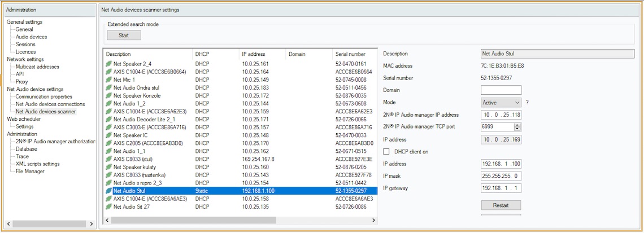
Task: Click the icon beside AXIS C8033 (stul)
Action: [109, 159]
